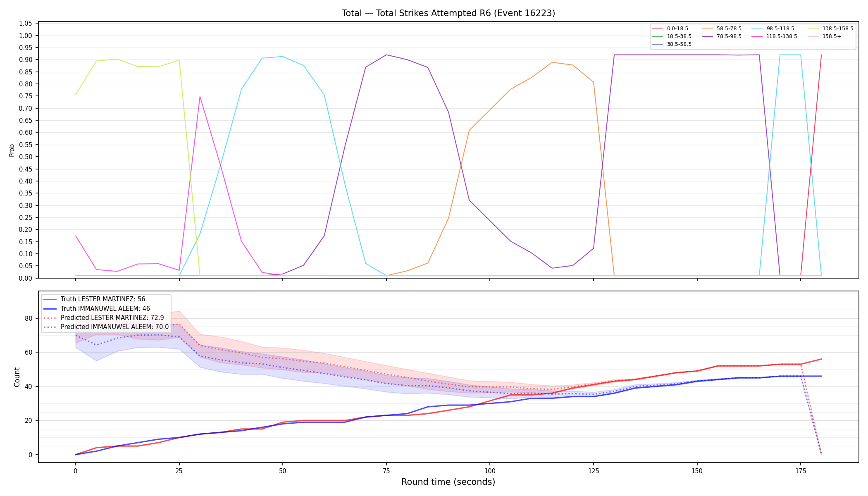The height and width of the screenshot is (496, 868).
Task: Click the 'Count' y-axis label
Action: click(17, 377)
